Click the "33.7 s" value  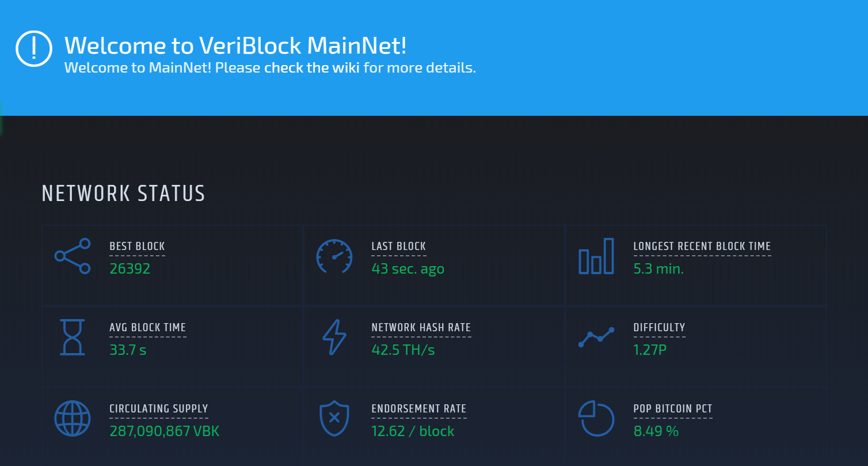128,350
